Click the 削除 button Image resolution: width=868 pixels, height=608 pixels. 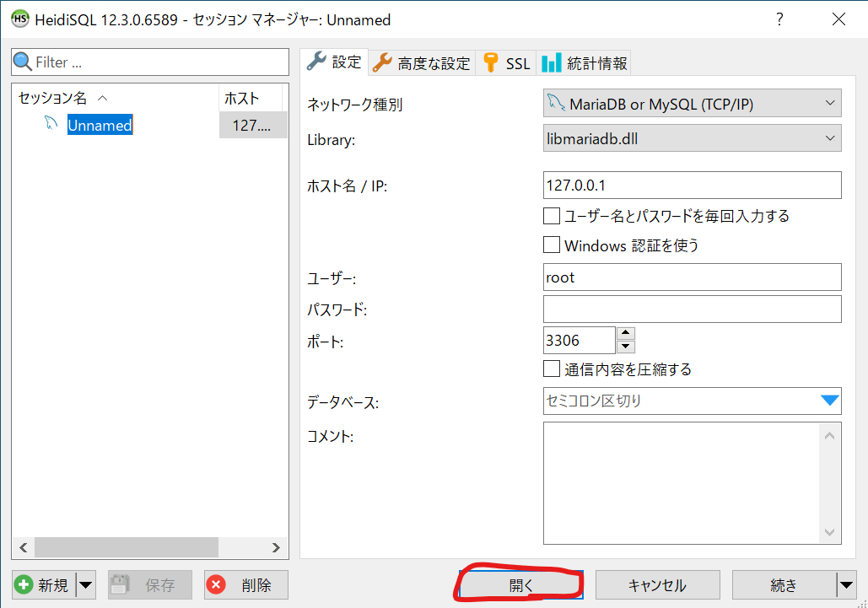(x=245, y=584)
